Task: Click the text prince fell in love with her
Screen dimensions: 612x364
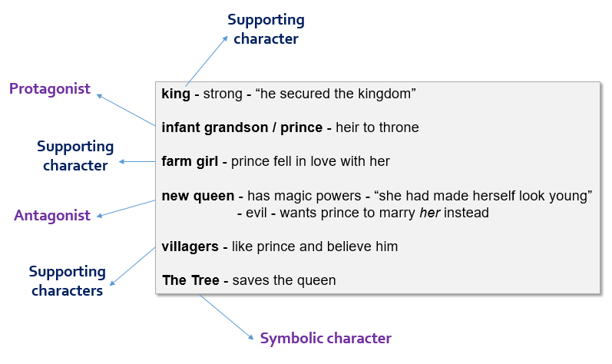Action: pyautogui.click(x=310, y=161)
